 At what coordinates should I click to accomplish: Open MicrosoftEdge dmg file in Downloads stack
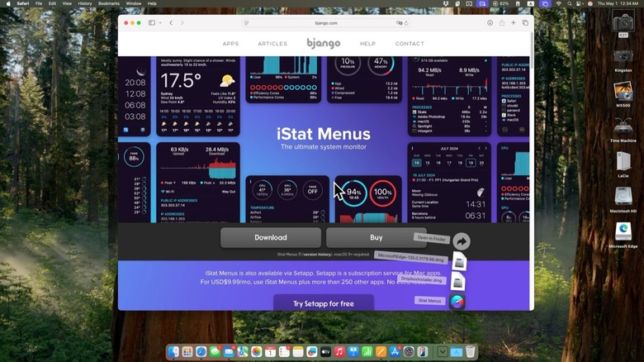[x=459, y=262]
